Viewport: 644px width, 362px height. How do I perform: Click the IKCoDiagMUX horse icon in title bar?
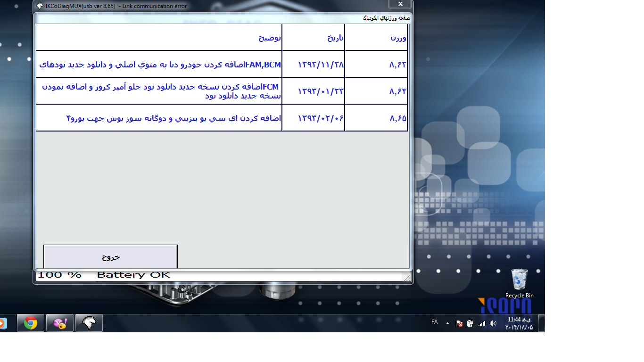[40, 6]
